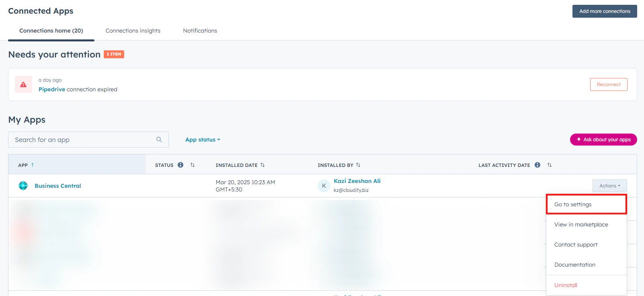Image resolution: width=644 pixels, height=296 pixels.
Task: Click Ask about your apps button
Action: coord(603,140)
